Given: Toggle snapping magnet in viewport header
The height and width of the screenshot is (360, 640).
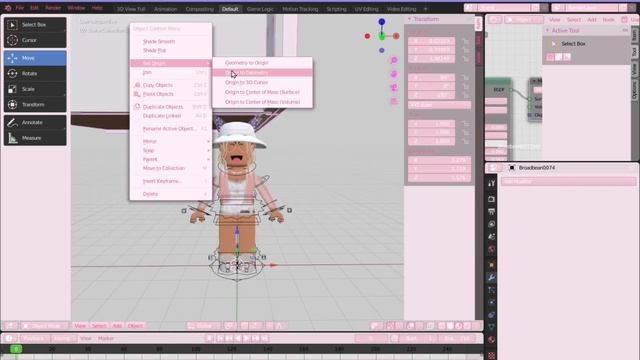Looking at the screenshot, I should pyautogui.click(x=244, y=326).
